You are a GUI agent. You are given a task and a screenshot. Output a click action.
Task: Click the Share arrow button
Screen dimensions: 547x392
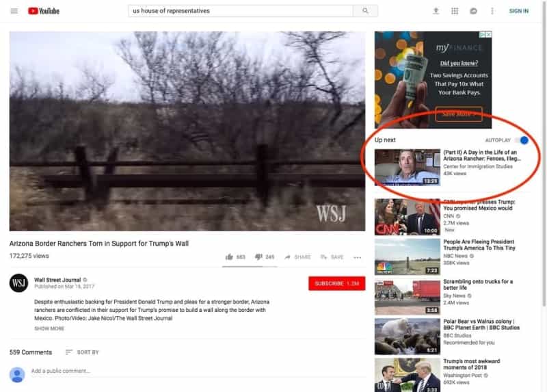click(297, 257)
